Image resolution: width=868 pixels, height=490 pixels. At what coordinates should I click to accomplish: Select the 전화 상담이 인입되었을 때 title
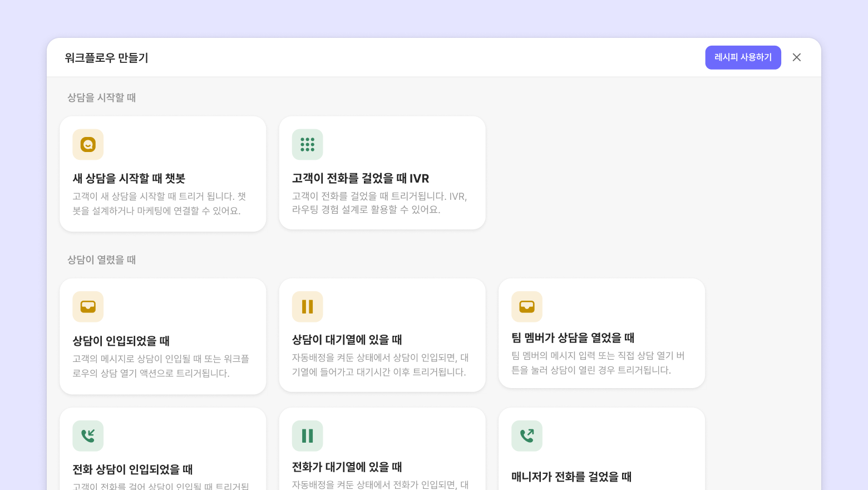[x=132, y=469]
